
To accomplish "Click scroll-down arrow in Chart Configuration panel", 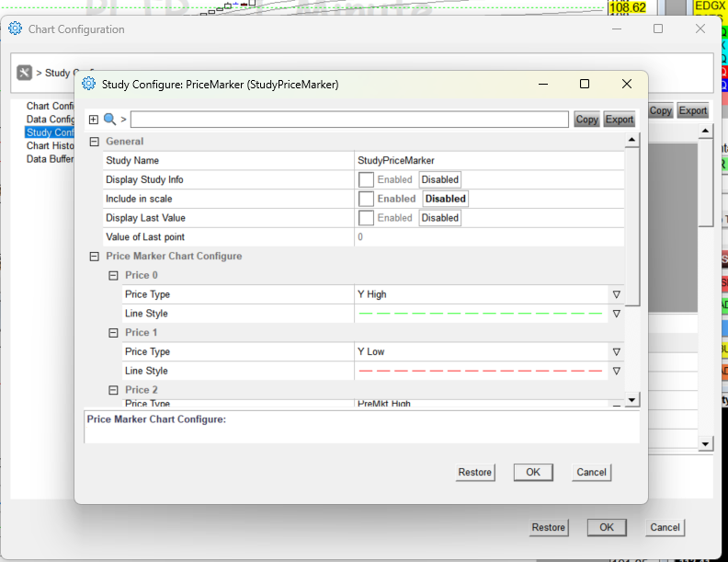I will point(705,444).
